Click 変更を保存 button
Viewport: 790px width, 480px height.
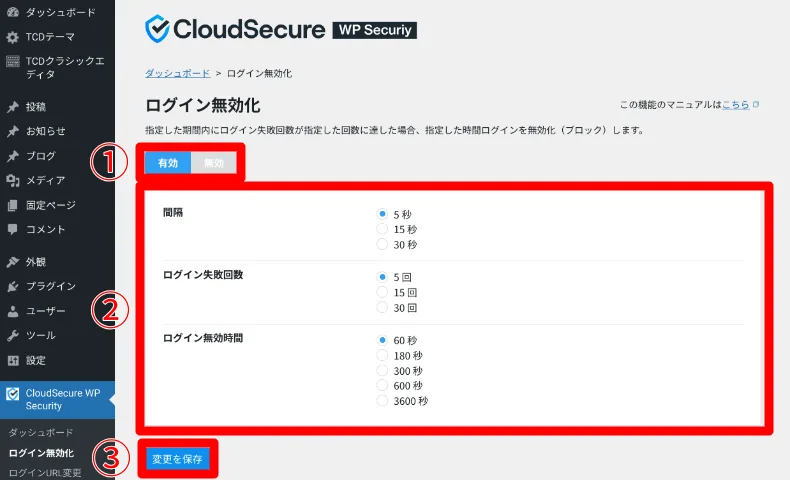coord(177,459)
